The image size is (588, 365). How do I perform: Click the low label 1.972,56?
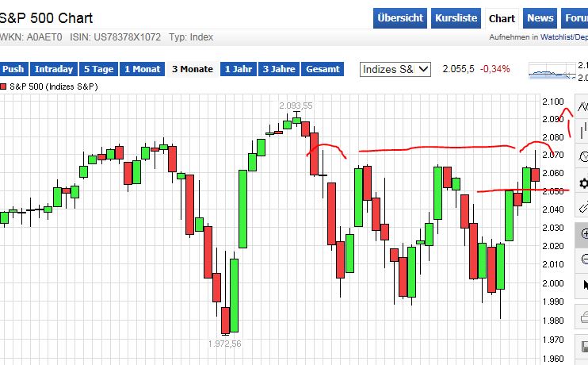click(x=224, y=344)
